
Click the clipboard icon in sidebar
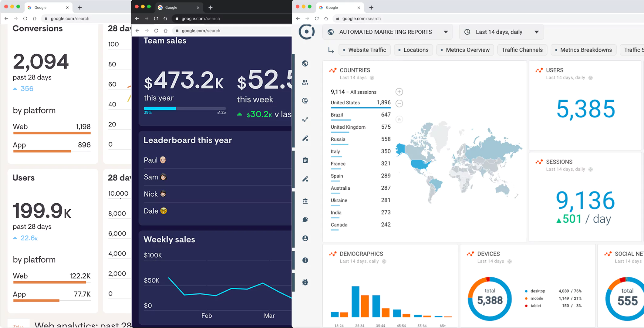click(305, 160)
